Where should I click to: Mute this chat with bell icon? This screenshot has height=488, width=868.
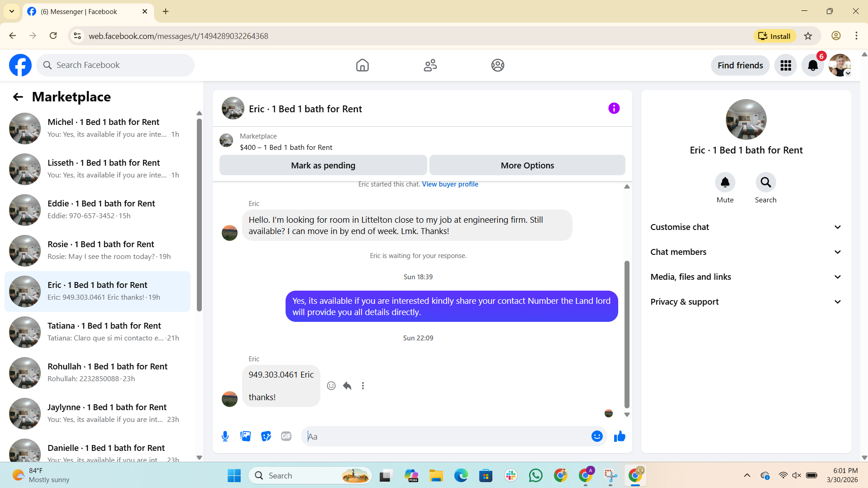725,182
